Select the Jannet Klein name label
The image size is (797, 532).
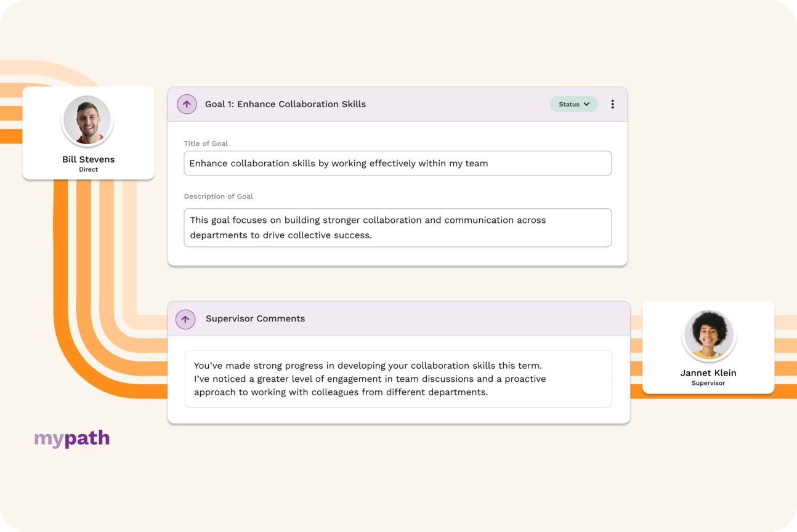coord(708,373)
